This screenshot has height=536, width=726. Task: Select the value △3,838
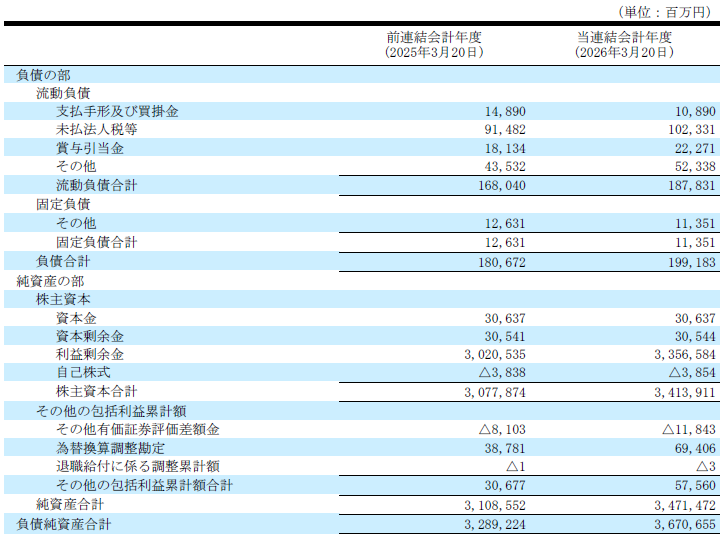coord(502,373)
